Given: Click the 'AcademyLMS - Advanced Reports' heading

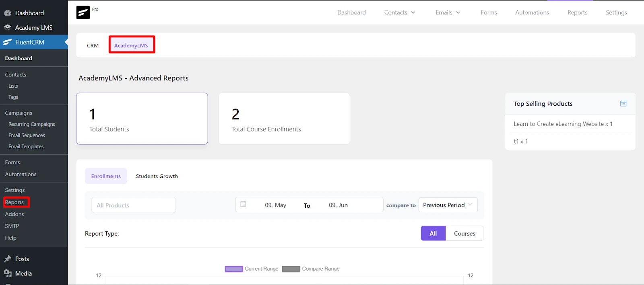Looking at the screenshot, I should [134, 78].
